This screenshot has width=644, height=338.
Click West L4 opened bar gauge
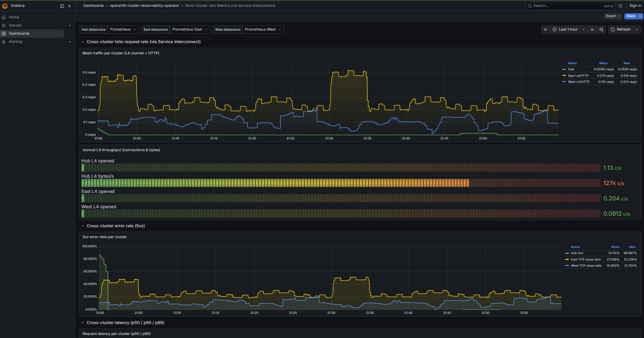pyautogui.click(x=341, y=214)
